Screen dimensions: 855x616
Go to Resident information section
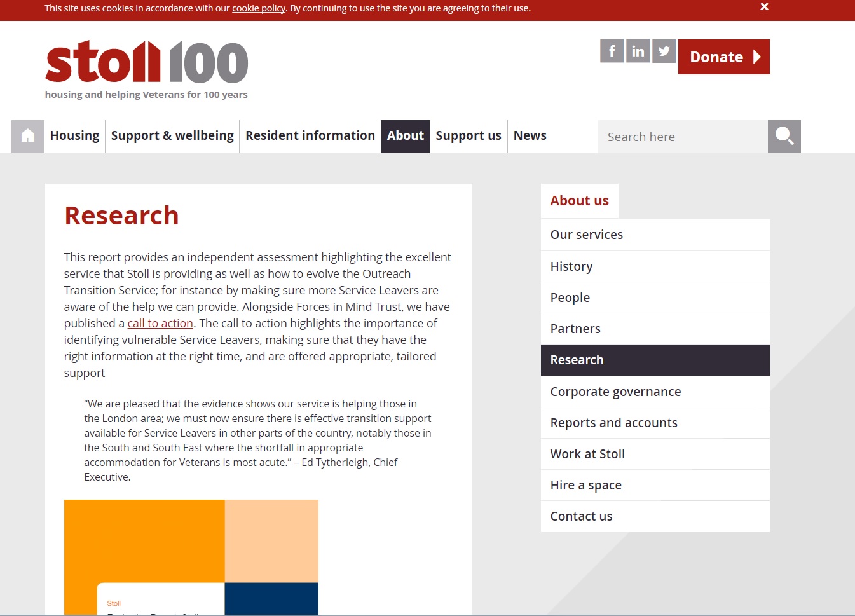point(310,136)
